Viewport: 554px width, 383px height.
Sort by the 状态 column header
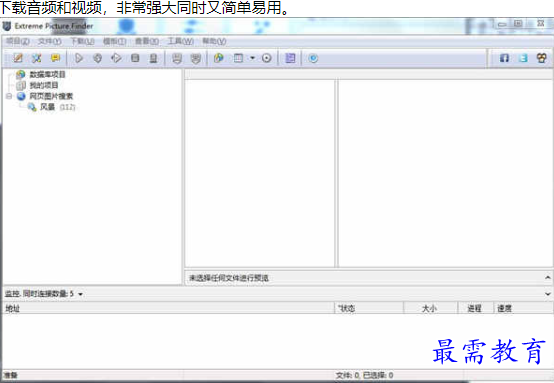point(369,308)
